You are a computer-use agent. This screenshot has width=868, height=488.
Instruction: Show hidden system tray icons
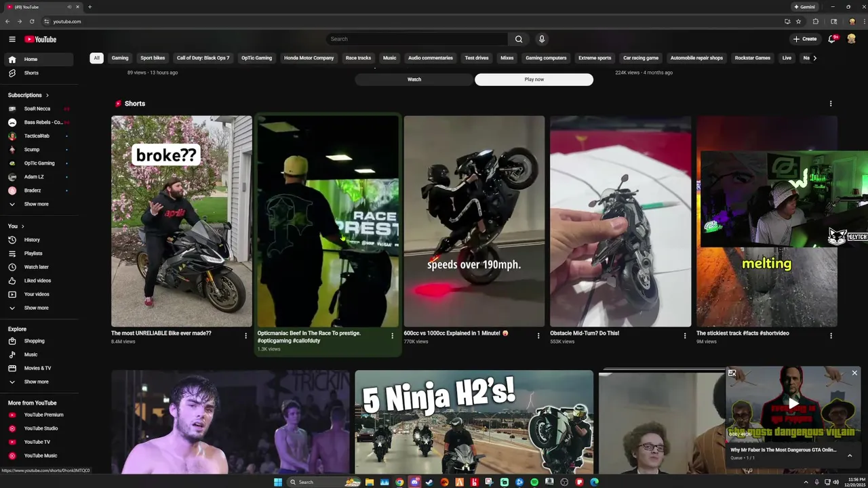tap(806, 482)
